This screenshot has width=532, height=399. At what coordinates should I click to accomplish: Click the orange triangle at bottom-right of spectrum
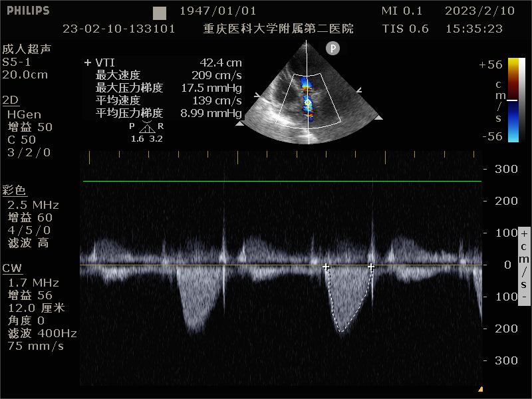coord(480,389)
